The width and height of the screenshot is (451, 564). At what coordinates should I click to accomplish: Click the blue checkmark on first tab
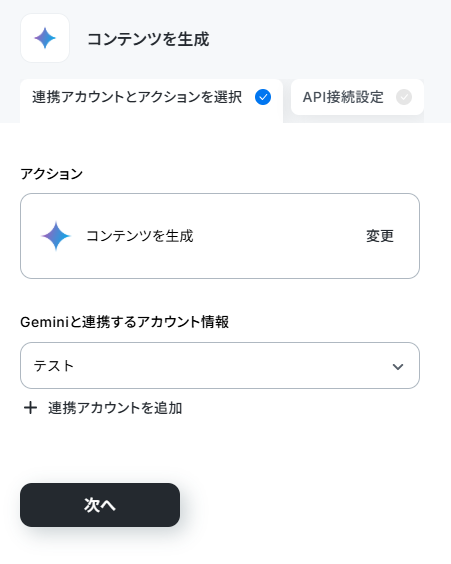point(263,97)
